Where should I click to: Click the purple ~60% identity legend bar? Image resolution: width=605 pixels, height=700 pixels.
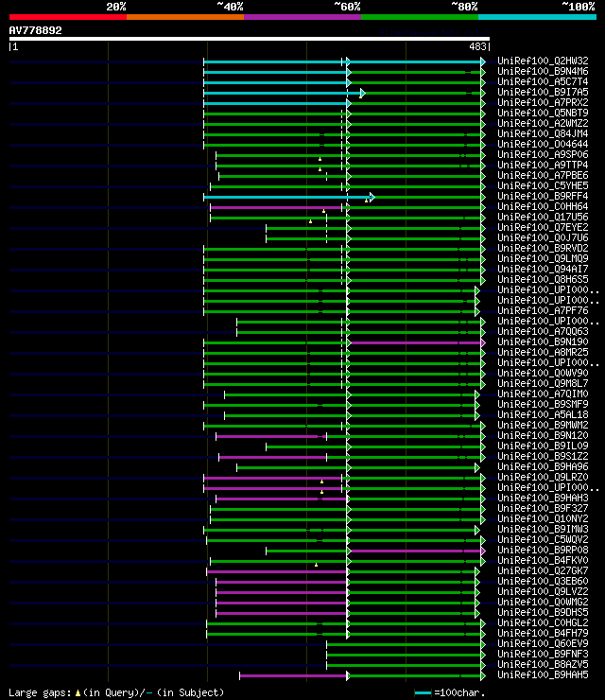[302, 17]
